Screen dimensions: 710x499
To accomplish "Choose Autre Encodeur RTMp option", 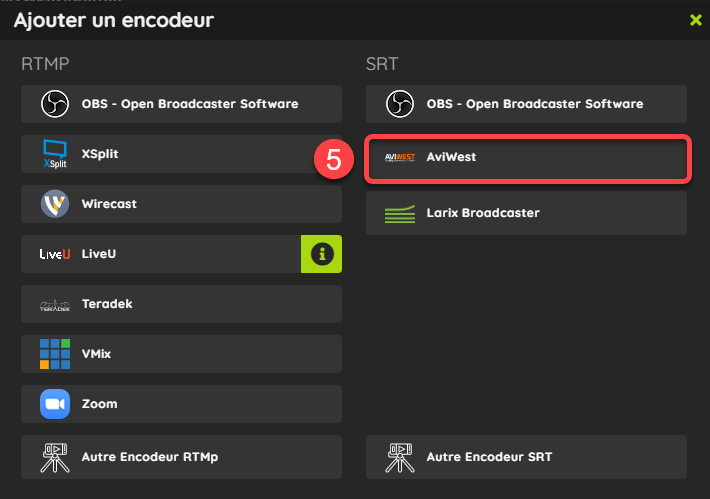I will click(x=181, y=457).
